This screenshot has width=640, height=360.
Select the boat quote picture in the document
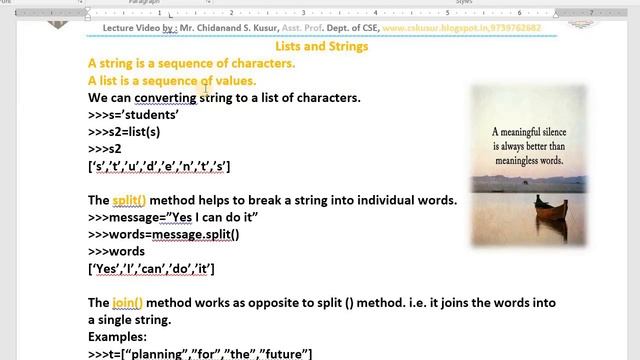(x=529, y=165)
